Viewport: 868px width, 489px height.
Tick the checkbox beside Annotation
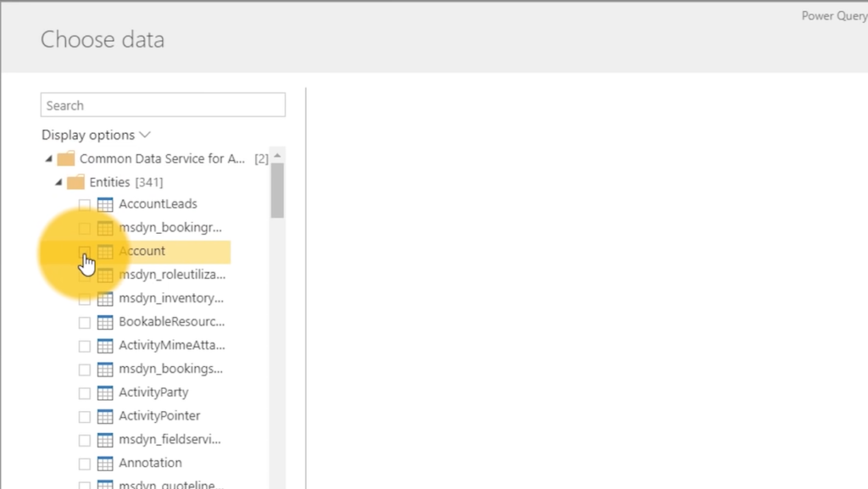84,463
